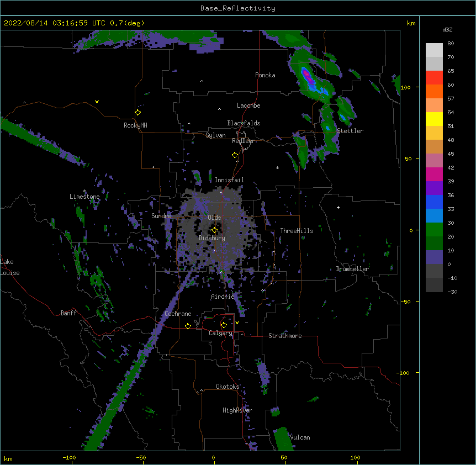This screenshot has height=465, width=476.
Task: Click the Limestone map label
Action: (84, 197)
